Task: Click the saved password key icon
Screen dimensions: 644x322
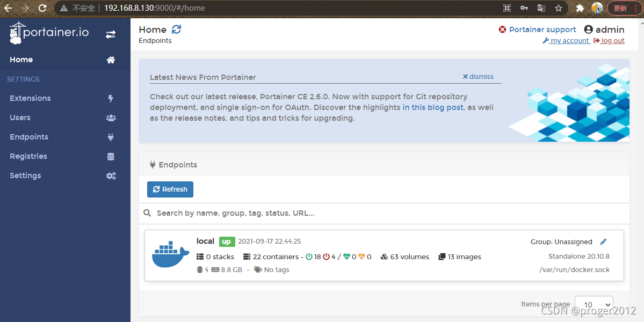Action: tap(524, 8)
